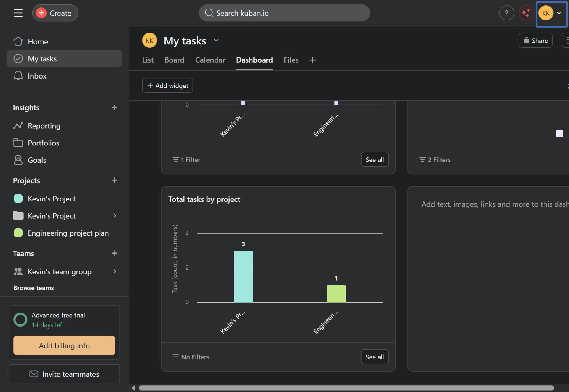Click the filter icon next to 2 Filters
Image resolution: width=569 pixels, height=392 pixels.
coord(422,160)
